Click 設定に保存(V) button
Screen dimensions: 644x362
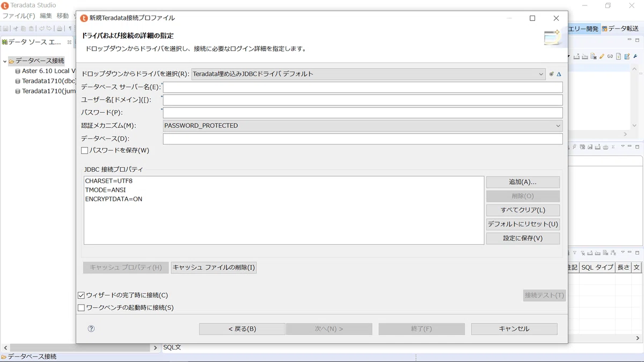[x=523, y=238]
